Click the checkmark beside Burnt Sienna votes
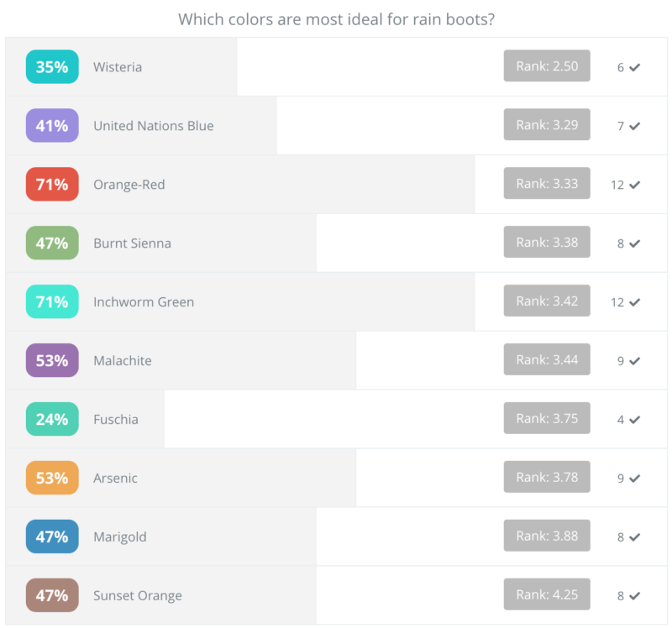 click(635, 243)
